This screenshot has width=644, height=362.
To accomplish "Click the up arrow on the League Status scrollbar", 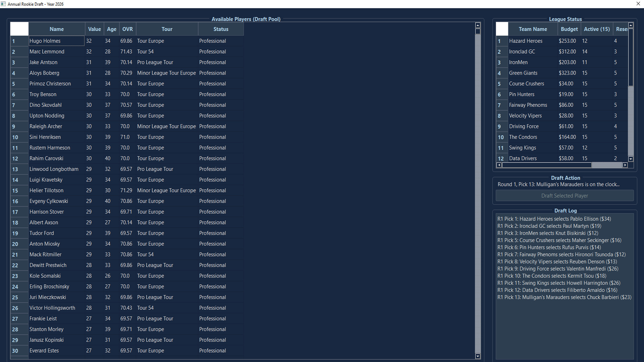I will (x=631, y=25).
